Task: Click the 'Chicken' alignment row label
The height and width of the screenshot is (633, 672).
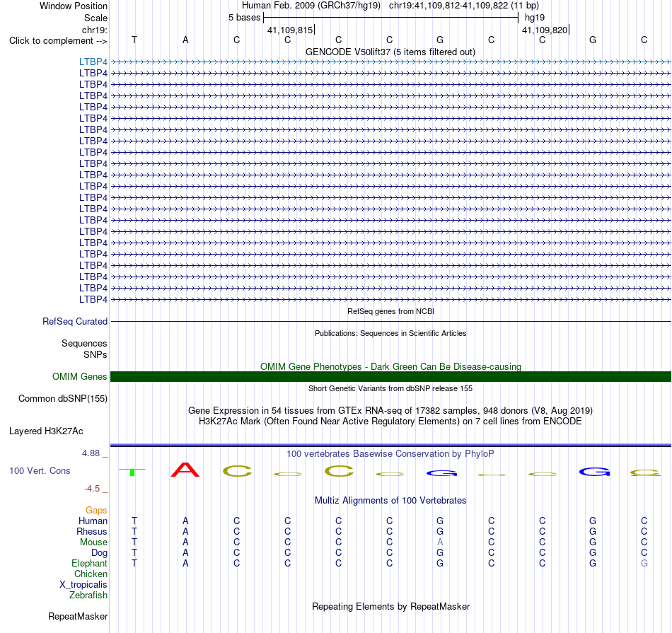Action: pyautogui.click(x=91, y=574)
